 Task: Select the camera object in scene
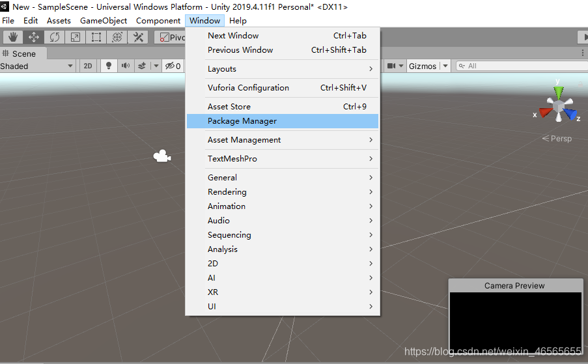pos(162,156)
